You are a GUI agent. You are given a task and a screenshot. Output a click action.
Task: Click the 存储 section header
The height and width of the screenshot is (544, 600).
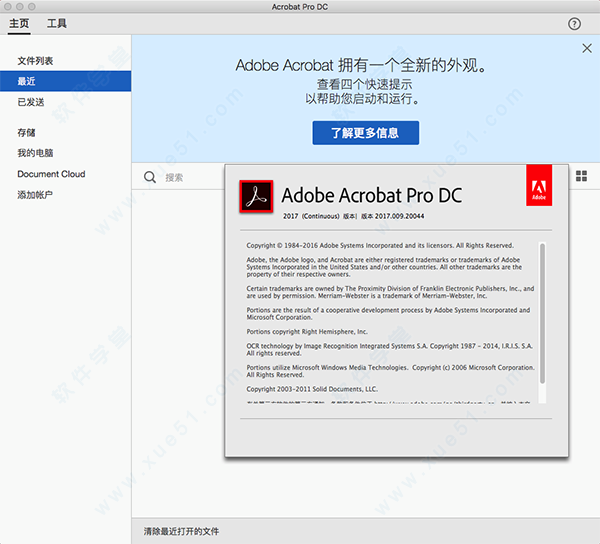coord(26,133)
